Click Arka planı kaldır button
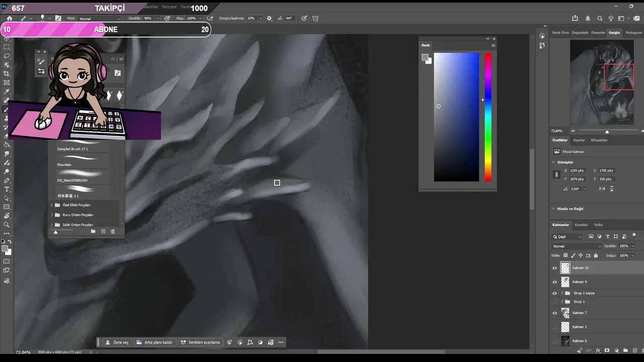This screenshot has height=362, width=644. pos(154,342)
